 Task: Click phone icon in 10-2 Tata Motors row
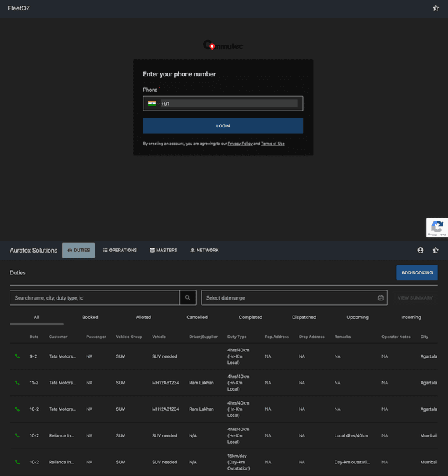pyautogui.click(x=17, y=409)
